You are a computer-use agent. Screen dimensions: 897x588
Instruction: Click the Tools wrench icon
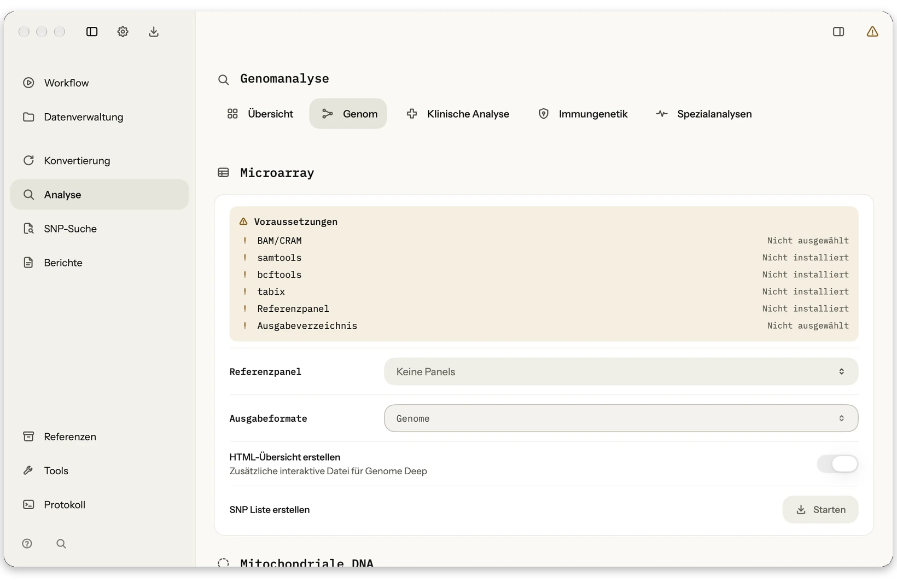click(28, 470)
